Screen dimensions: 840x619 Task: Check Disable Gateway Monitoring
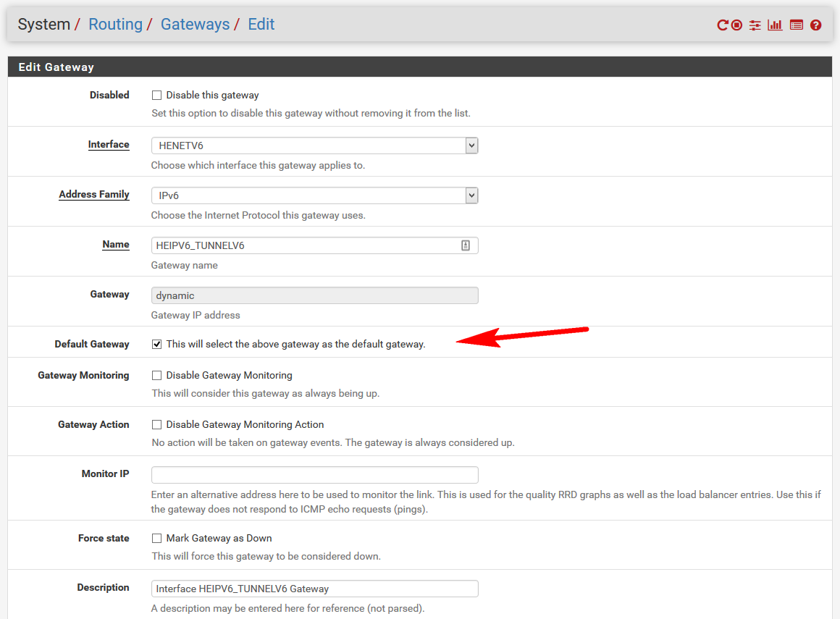click(156, 376)
